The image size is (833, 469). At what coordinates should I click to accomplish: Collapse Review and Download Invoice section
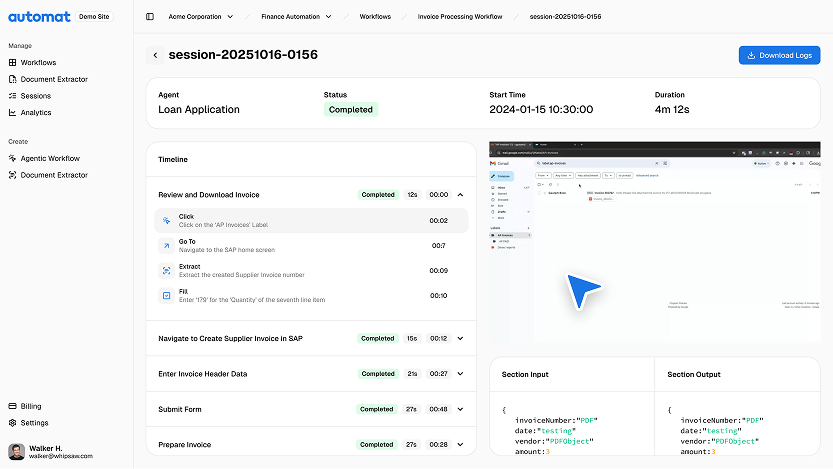click(x=460, y=195)
